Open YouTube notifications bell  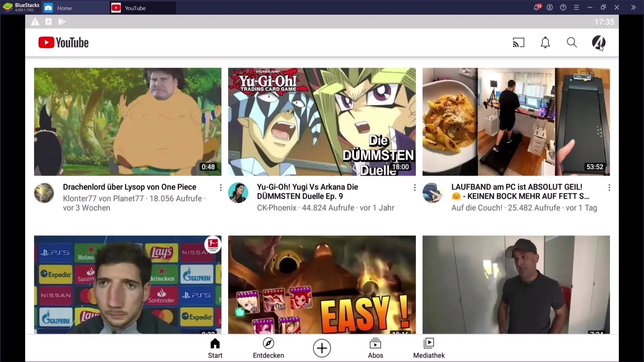point(545,43)
